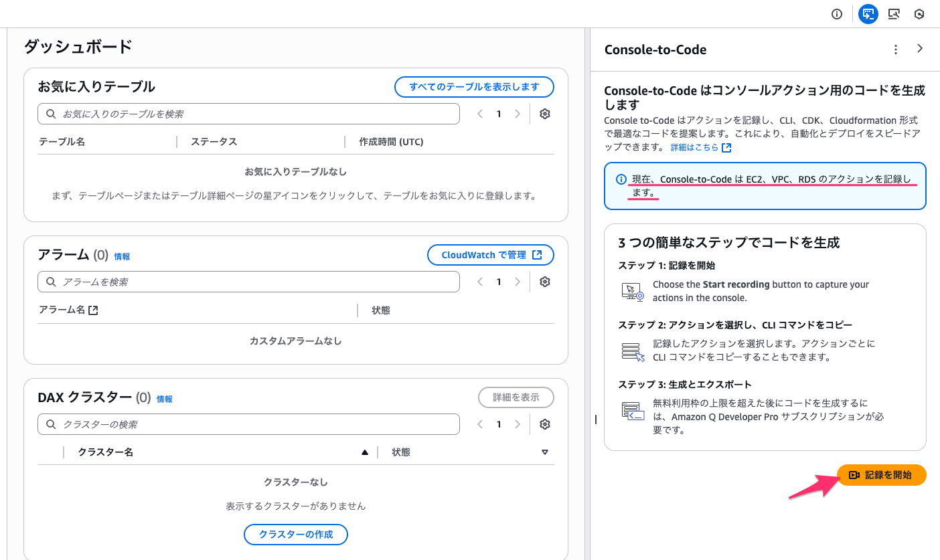Click the 'カスタムアラームなし' empty message

pyautogui.click(x=296, y=341)
